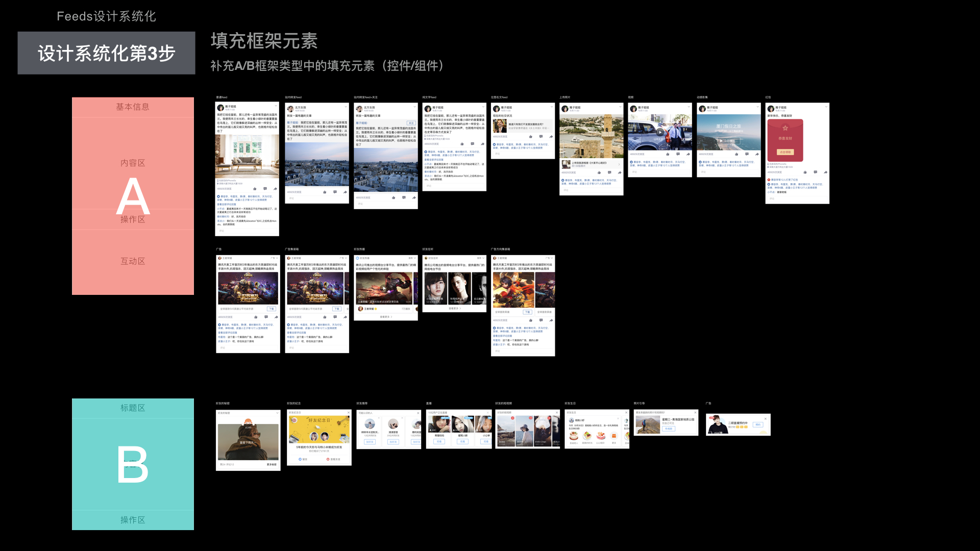980x551 pixels.
Task: Toggle 关注 follow button in 站内转发feed+关注 card
Action: (x=411, y=123)
